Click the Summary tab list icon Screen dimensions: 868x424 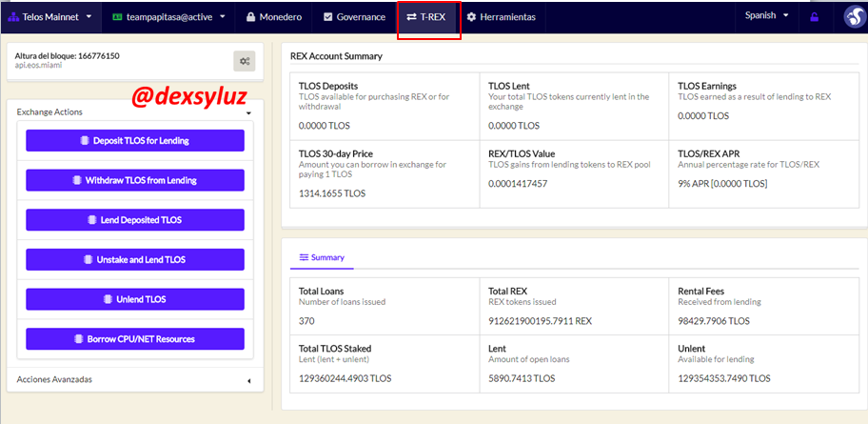tap(304, 257)
